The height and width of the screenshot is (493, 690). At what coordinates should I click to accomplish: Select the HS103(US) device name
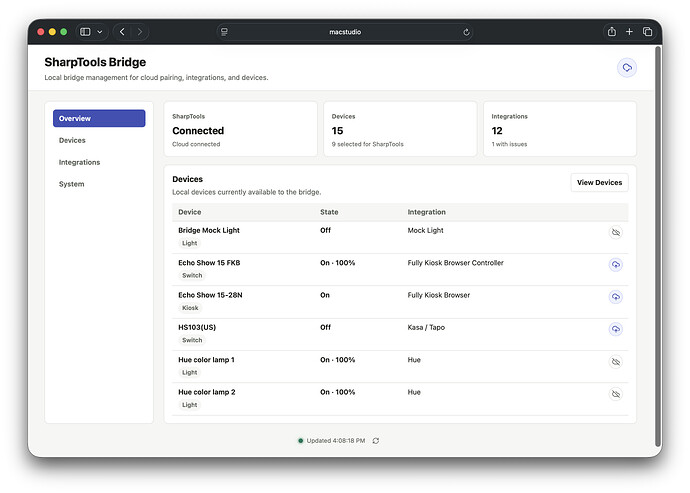tap(197, 327)
